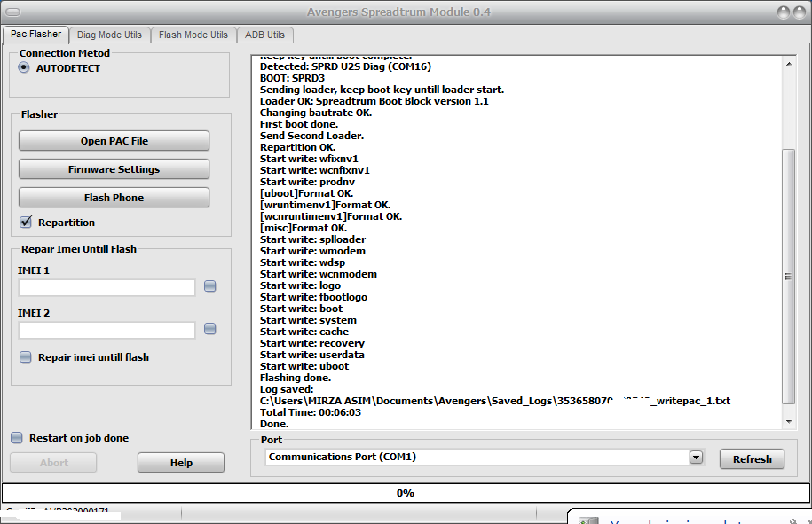This screenshot has height=524, width=812.
Task: Toggle the checkbox next to IMEI 1 field
Action: point(209,286)
